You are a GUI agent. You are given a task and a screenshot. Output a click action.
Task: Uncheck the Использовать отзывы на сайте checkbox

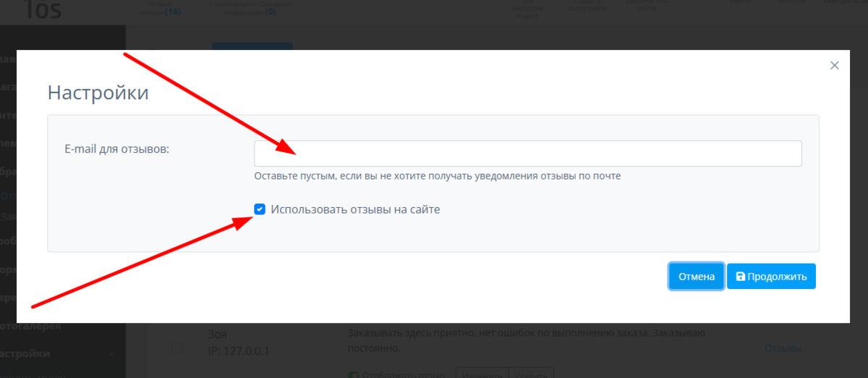pos(260,209)
